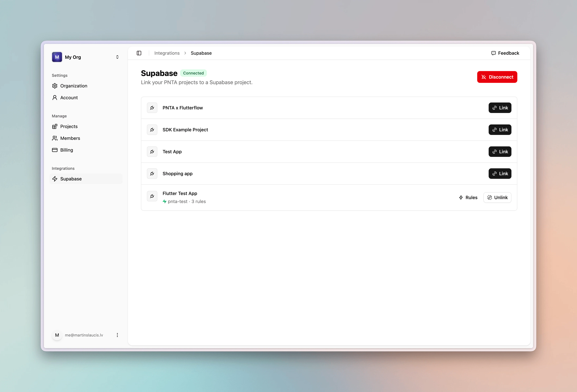Viewport: 577px width, 392px height.
Task: Click the plug icon beside Test App
Action: click(152, 152)
